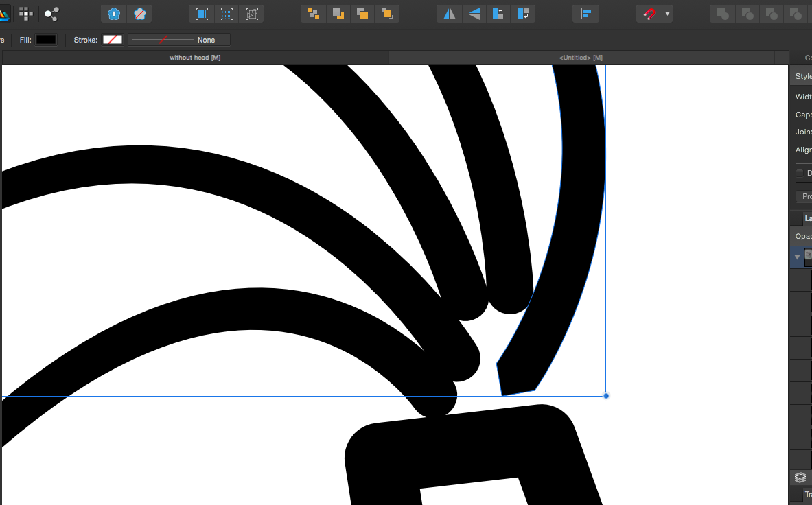The height and width of the screenshot is (505, 812).
Task: Toggle the snapping magnet icon
Action: [x=649, y=13]
